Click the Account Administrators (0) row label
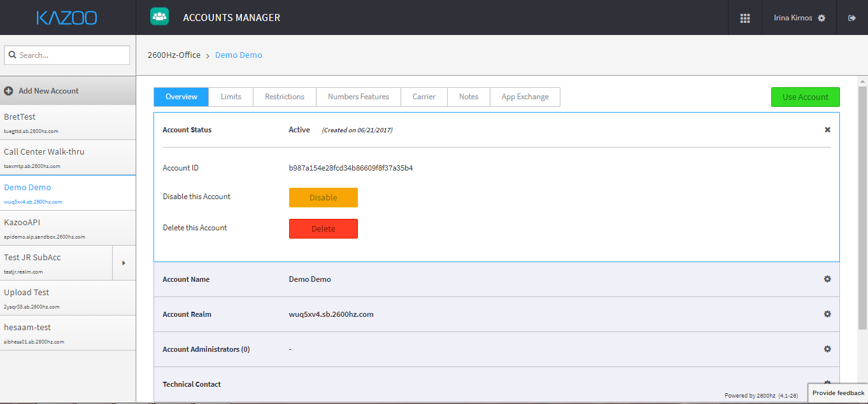868x404 pixels. click(206, 349)
